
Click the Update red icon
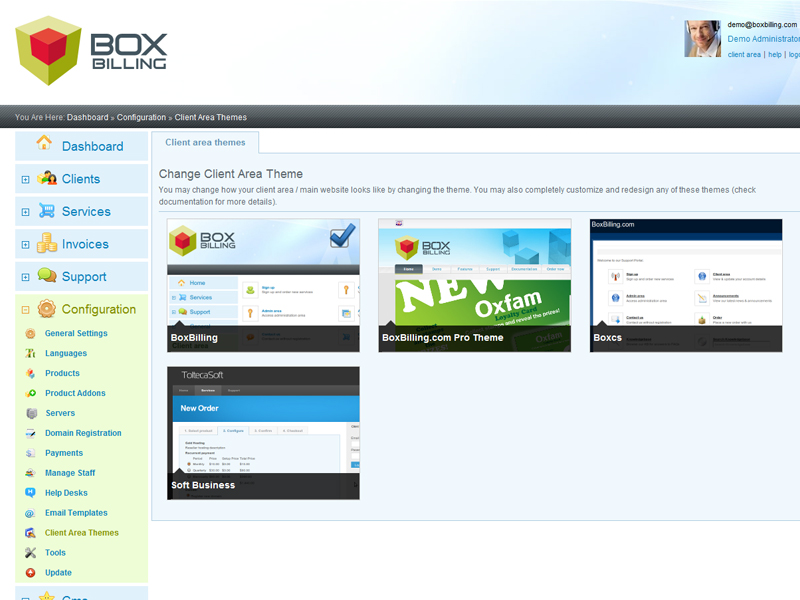coord(31,573)
